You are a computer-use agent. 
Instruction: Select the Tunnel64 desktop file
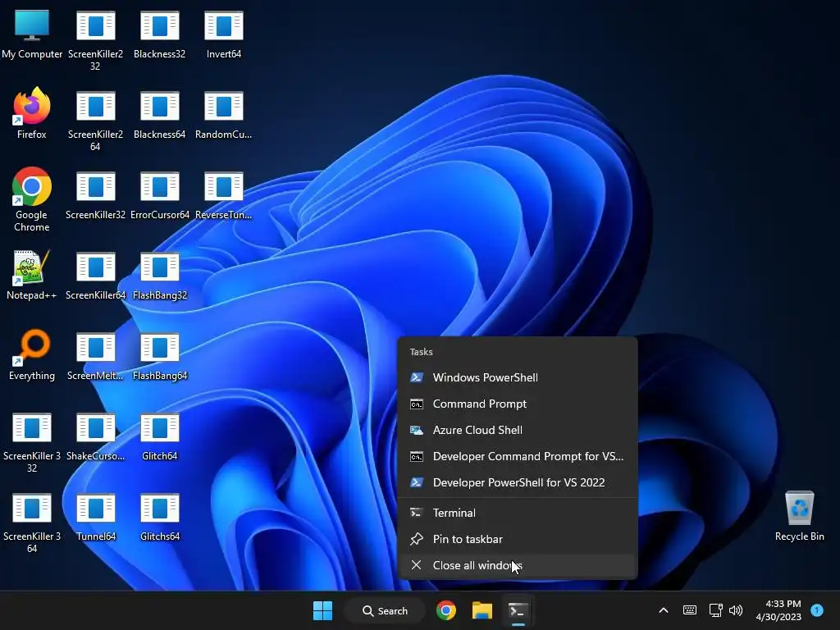(95, 517)
